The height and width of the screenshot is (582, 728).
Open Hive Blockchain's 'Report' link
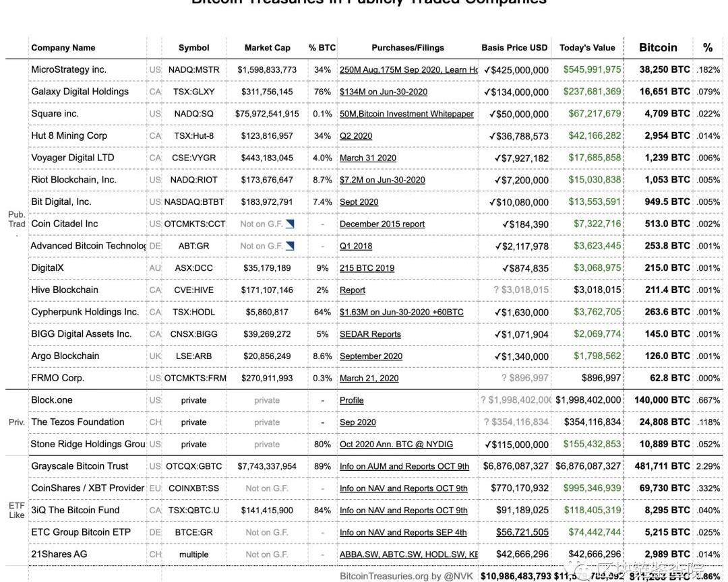(x=353, y=290)
